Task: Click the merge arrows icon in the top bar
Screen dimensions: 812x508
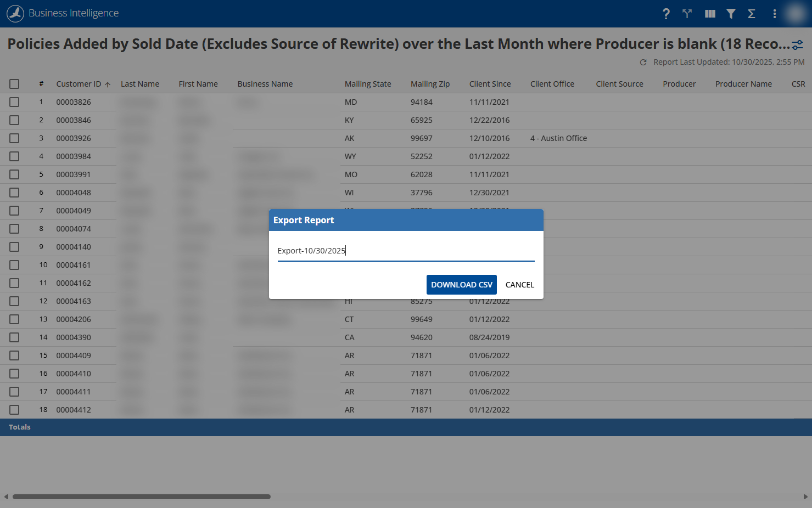Action: (x=687, y=14)
